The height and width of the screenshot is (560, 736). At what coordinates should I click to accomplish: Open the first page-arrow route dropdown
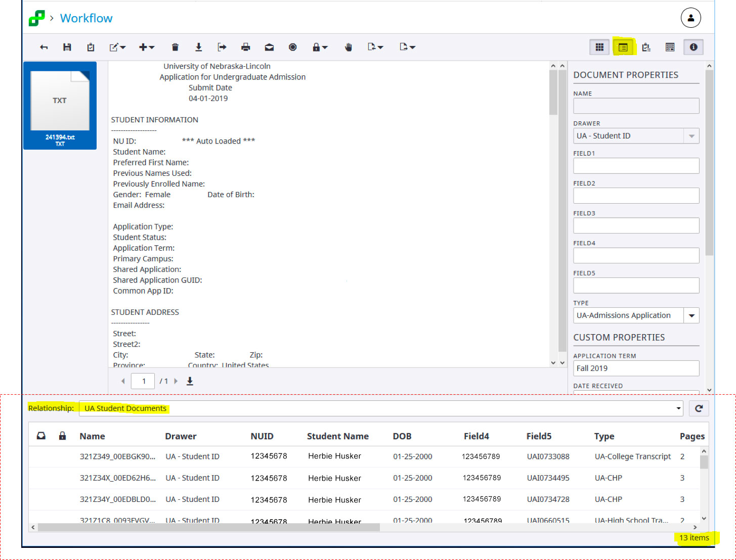375,47
